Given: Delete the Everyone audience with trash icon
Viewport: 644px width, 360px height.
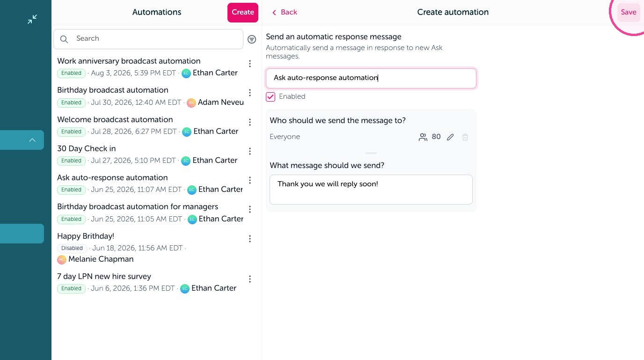Looking at the screenshot, I should pos(465,137).
